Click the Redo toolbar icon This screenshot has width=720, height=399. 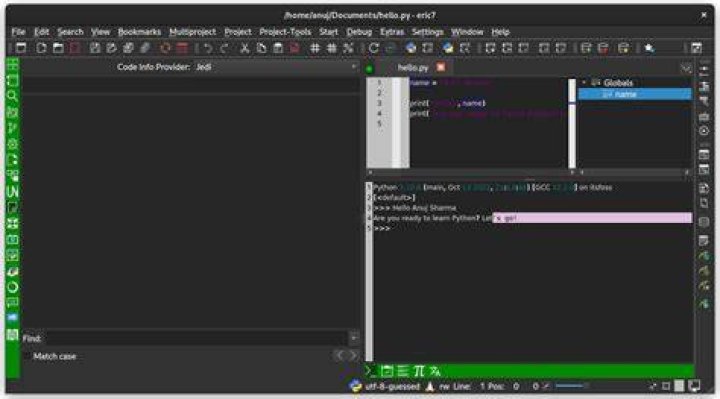click(x=225, y=48)
